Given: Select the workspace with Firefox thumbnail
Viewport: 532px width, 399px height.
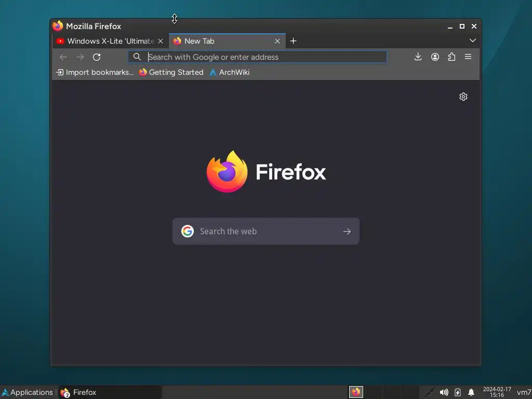Looking at the screenshot, I should 356,392.
